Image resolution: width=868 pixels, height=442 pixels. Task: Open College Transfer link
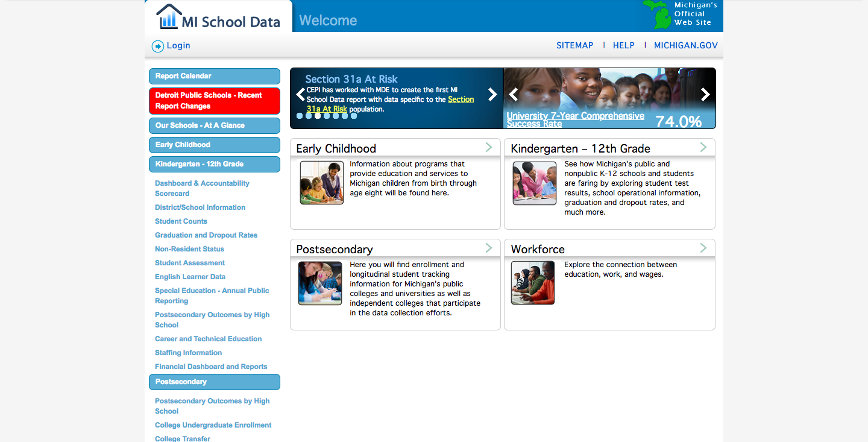point(183,438)
